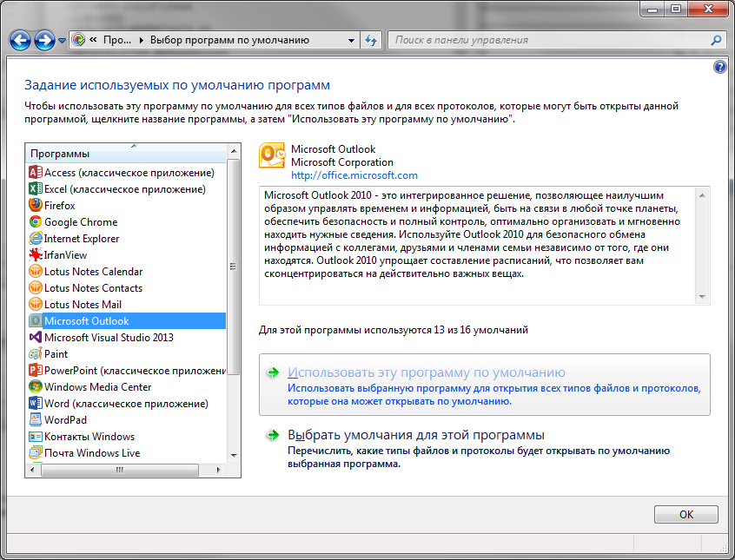Open recent pages dropdown next to forward arrow

point(62,41)
